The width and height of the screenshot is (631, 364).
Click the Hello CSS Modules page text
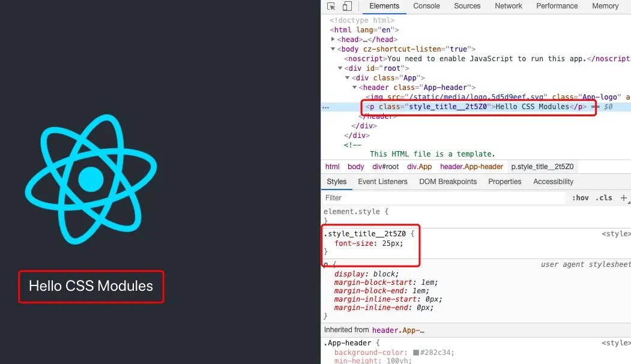point(91,286)
